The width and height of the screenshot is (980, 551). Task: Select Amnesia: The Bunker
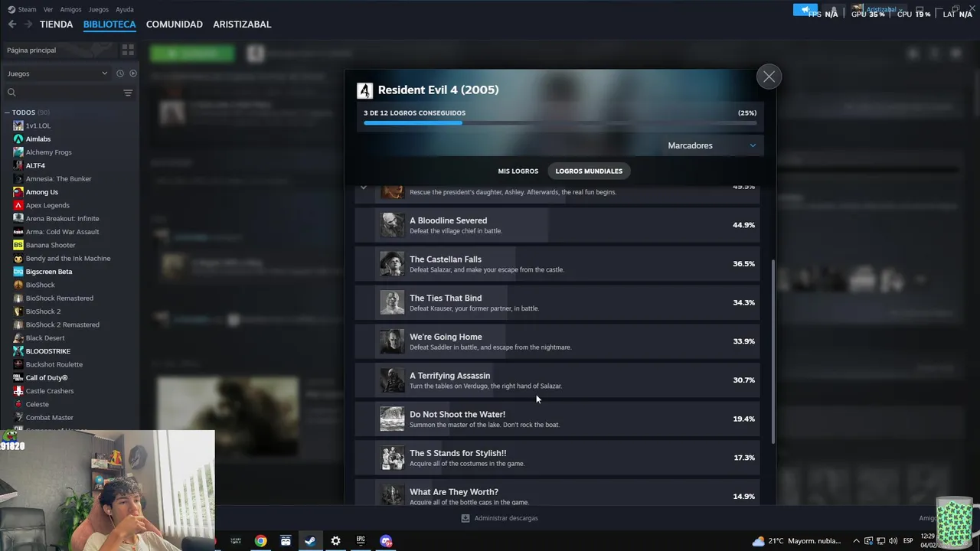pyautogui.click(x=58, y=178)
